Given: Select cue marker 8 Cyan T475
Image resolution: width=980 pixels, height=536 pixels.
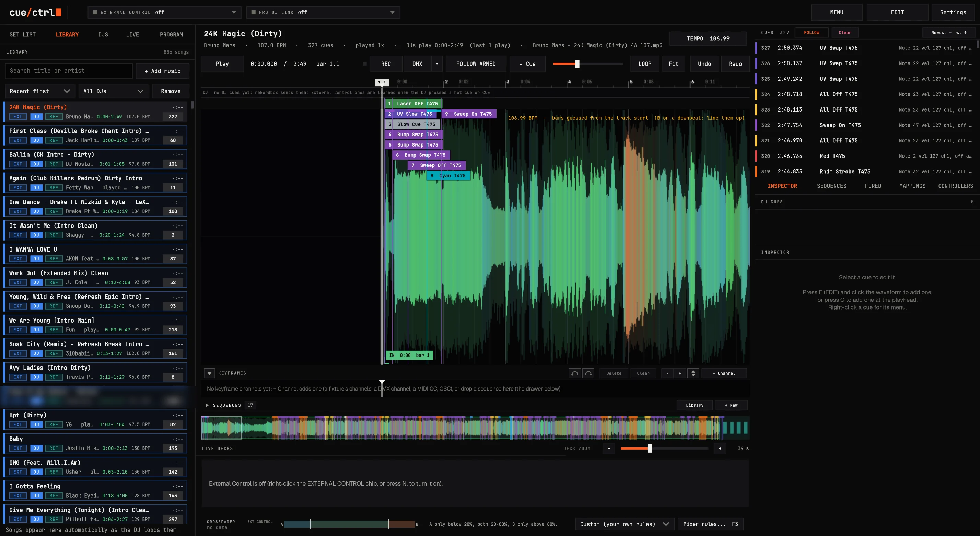Looking at the screenshot, I should click(x=448, y=176).
